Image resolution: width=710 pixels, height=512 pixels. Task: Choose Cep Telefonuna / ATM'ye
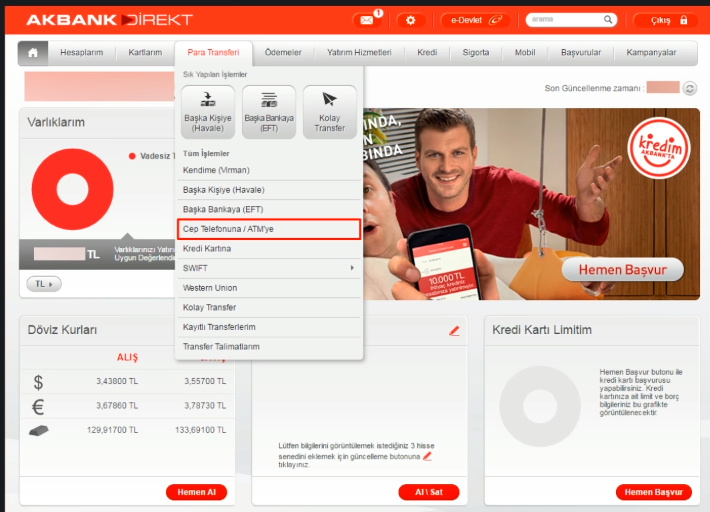coord(269,229)
